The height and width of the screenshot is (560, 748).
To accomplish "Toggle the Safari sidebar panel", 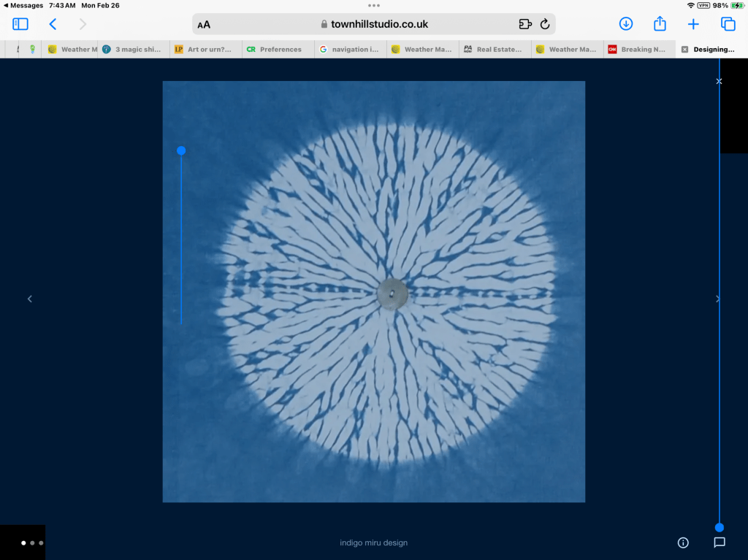I will (20, 24).
